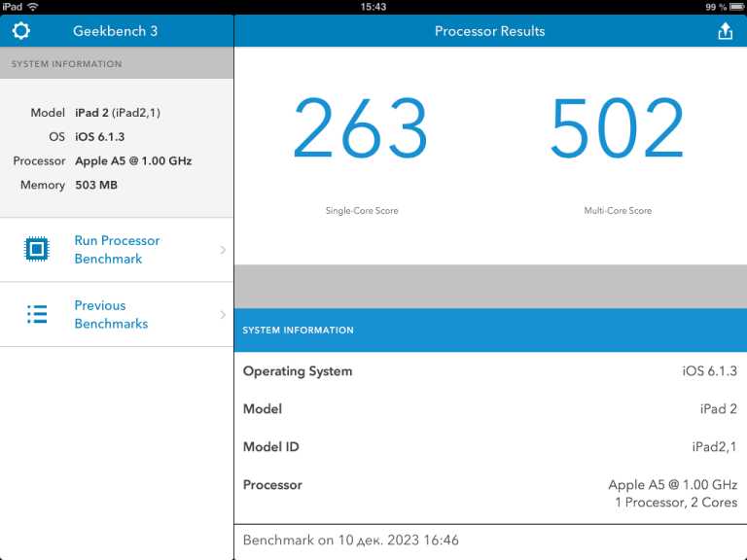Tap the battery indicator icon

coord(736,7)
